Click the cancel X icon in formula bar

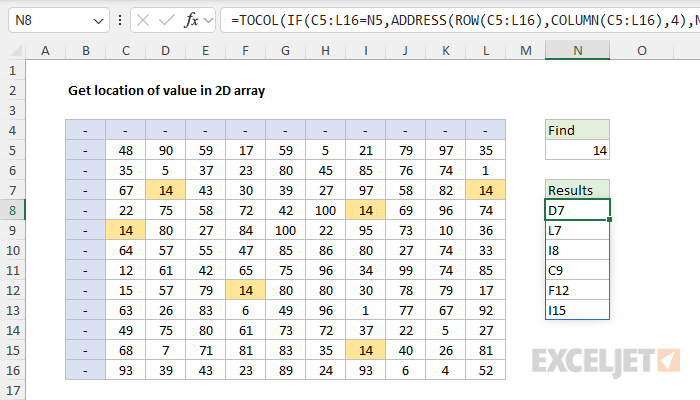143,21
